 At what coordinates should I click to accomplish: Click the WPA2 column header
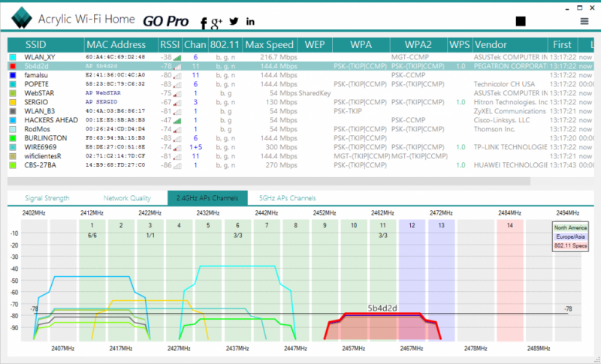click(x=418, y=45)
